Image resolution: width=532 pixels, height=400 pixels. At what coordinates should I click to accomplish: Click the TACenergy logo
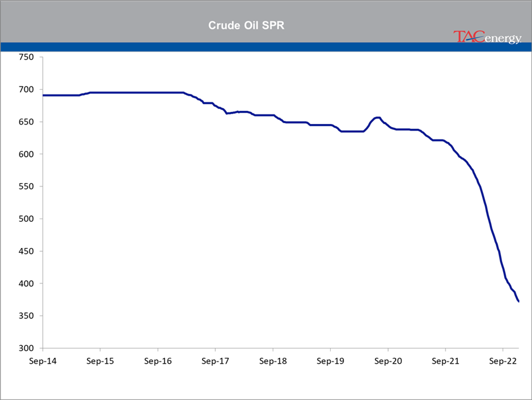coord(487,38)
